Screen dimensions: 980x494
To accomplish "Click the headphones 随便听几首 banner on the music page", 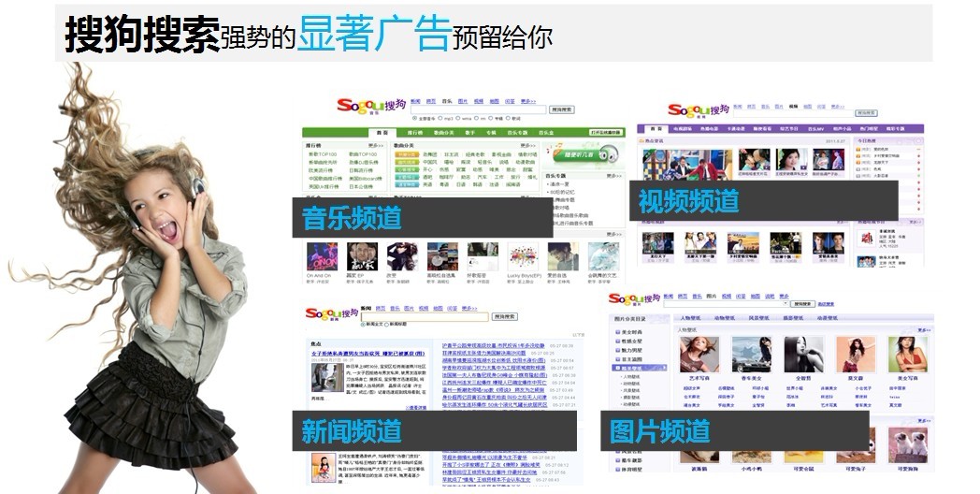I will pyautogui.click(x=584, y=154).
